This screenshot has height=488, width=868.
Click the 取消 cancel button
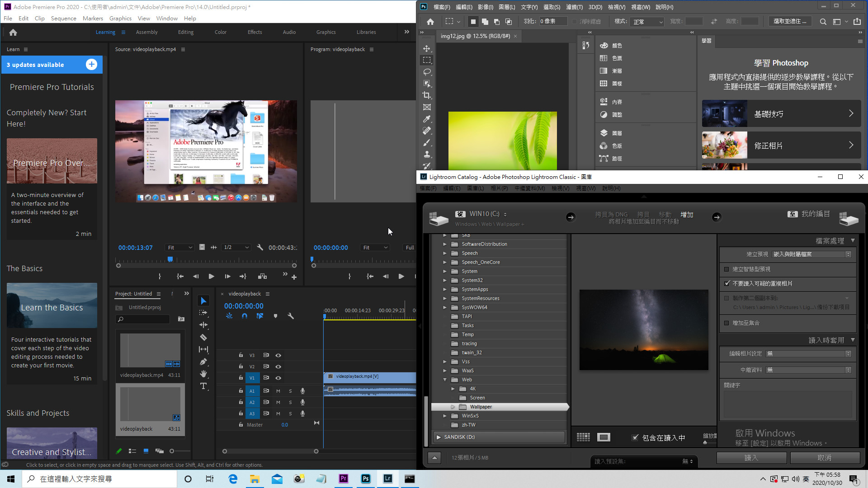824,458
